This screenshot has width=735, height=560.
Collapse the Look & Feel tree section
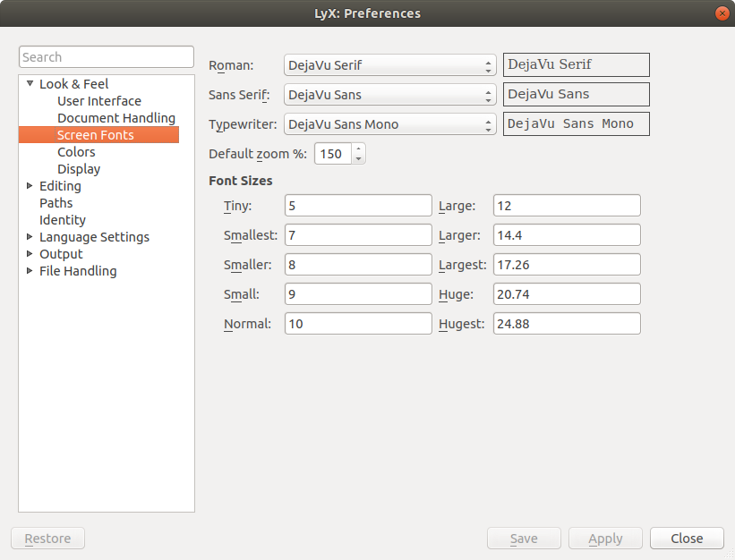tap(30, 84)
